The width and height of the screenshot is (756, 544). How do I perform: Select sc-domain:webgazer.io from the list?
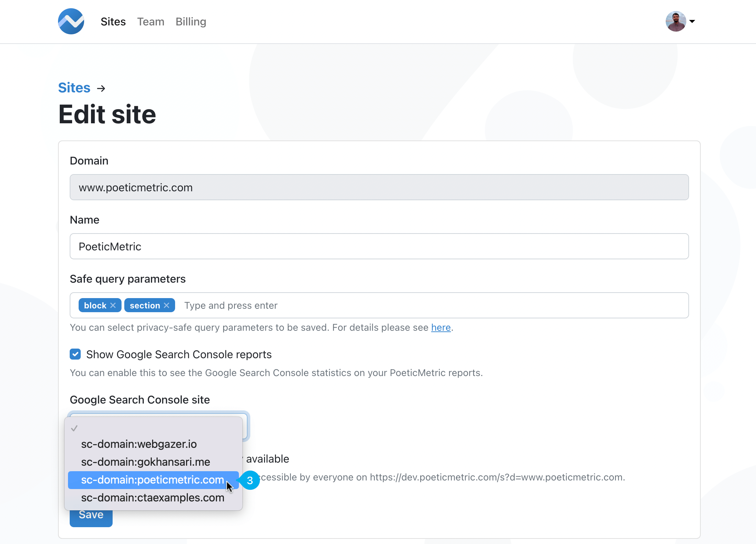tap(139, 444)
